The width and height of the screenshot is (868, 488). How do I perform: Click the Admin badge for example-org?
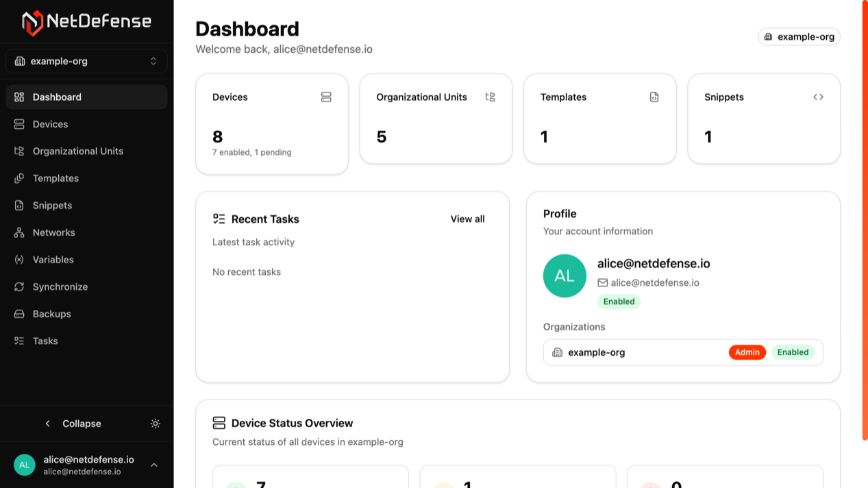[747, 352]
